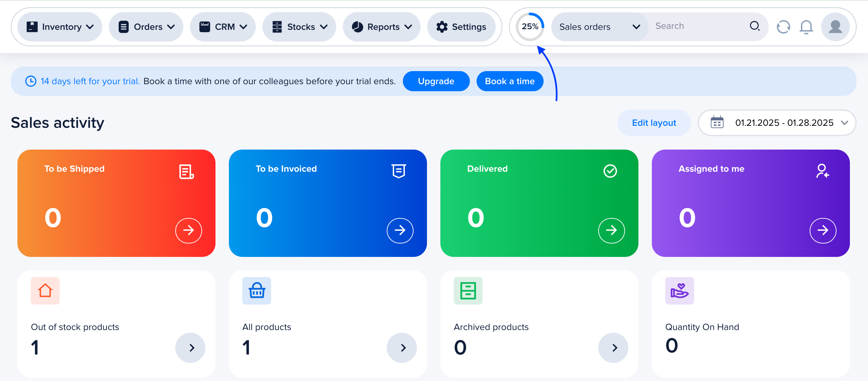The height and width of the screenshot is (381, 868).
Task: Click the Stocks dropdown chevron
Action: tap(323, 26)
